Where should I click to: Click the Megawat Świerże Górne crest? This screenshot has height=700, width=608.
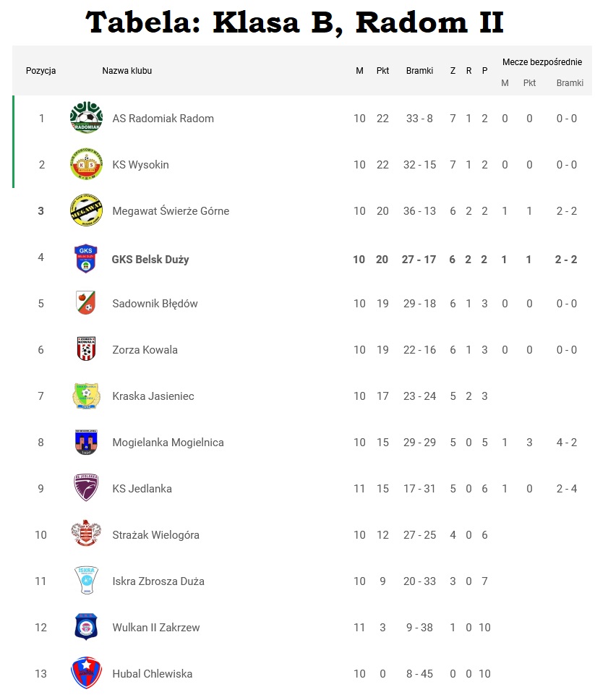coord(86,210)
